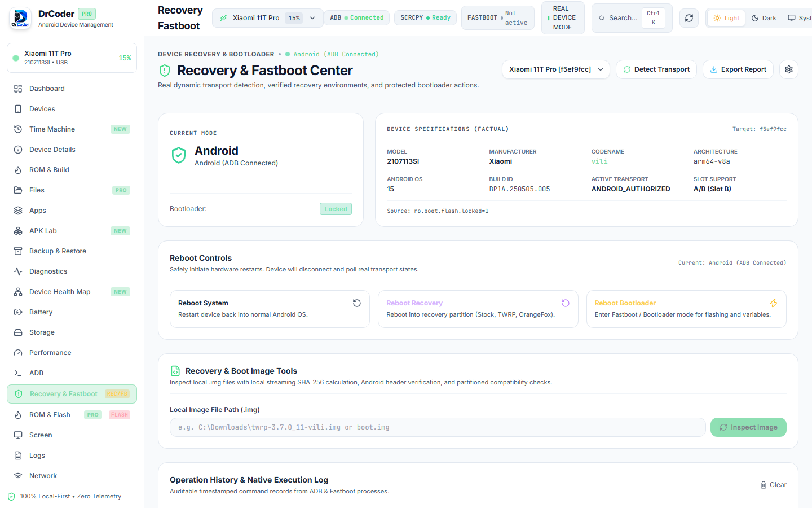This screenshot has height=508, width=812.
Task: Open the Search box in the top bar
Action: [632, 18]
